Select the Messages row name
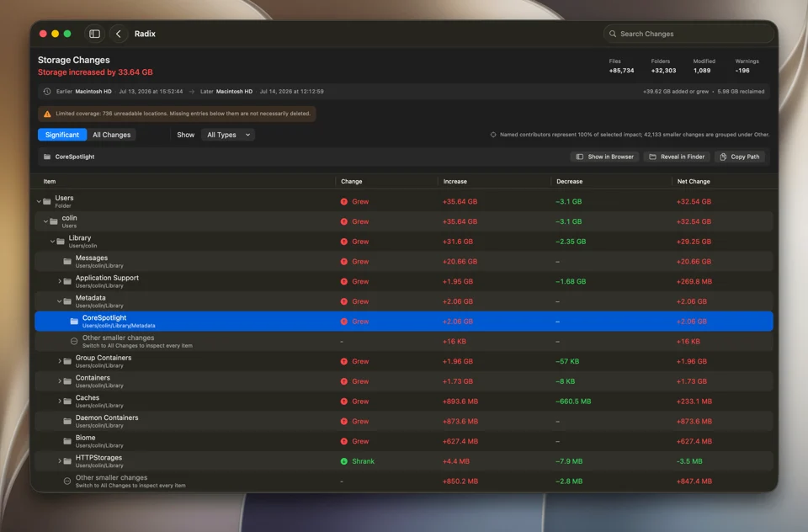 pos(92,258)
